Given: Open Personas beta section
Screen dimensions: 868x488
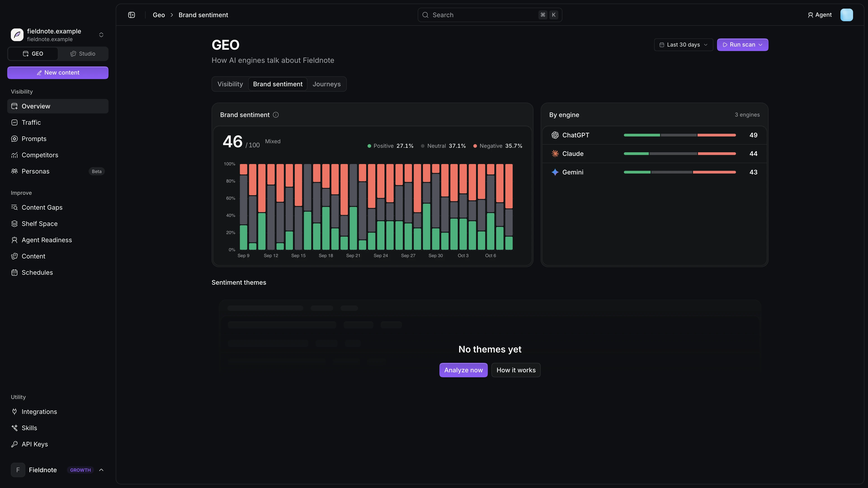Looking at the screenshot, I should (58, 171).
